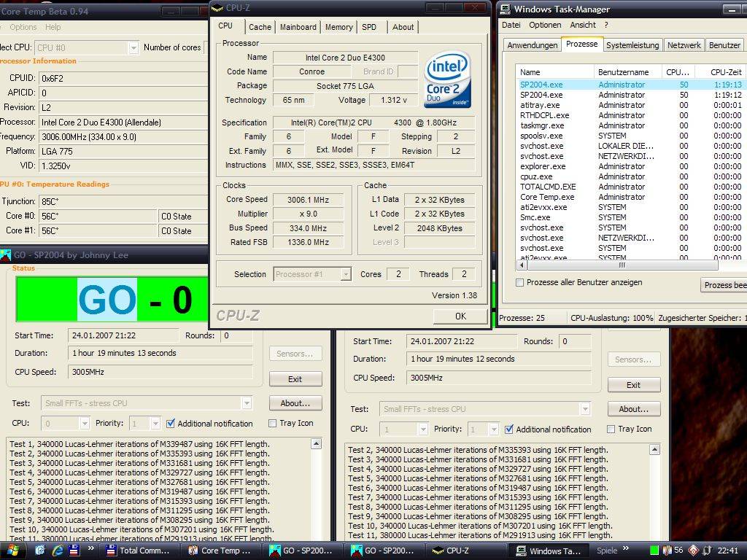
Task: Click the show desktop quick launch icon
Action: point(40,551)
